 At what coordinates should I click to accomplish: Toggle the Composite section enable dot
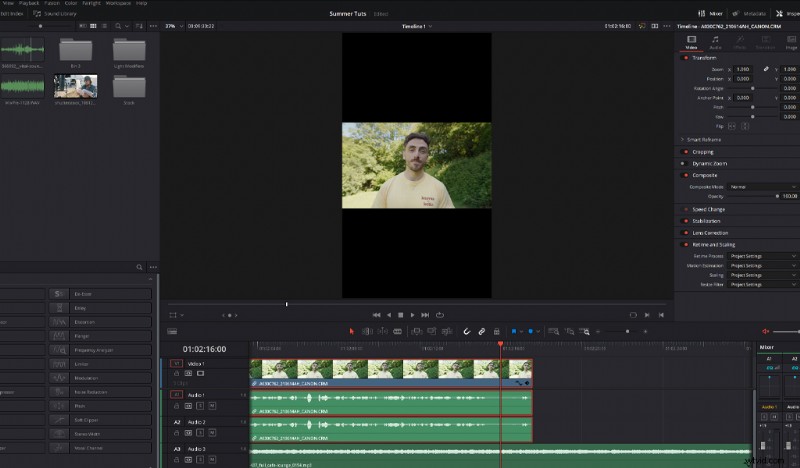685,175
